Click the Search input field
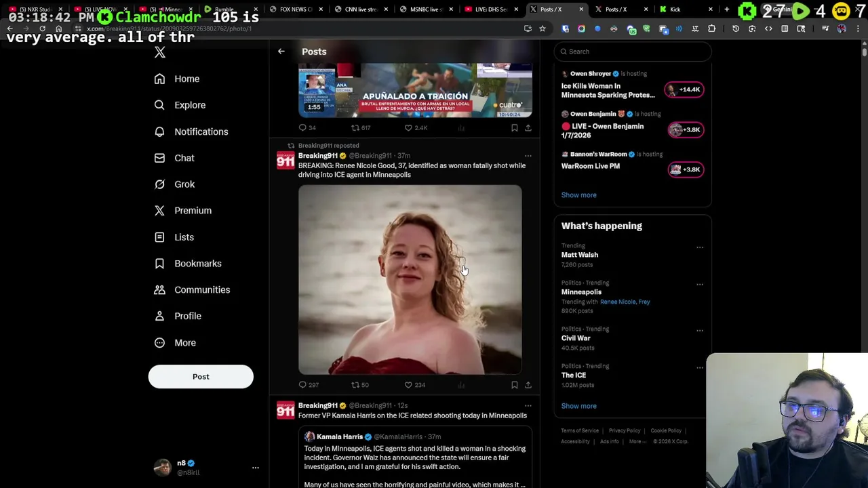868x488 pixels. coord(632,52)
